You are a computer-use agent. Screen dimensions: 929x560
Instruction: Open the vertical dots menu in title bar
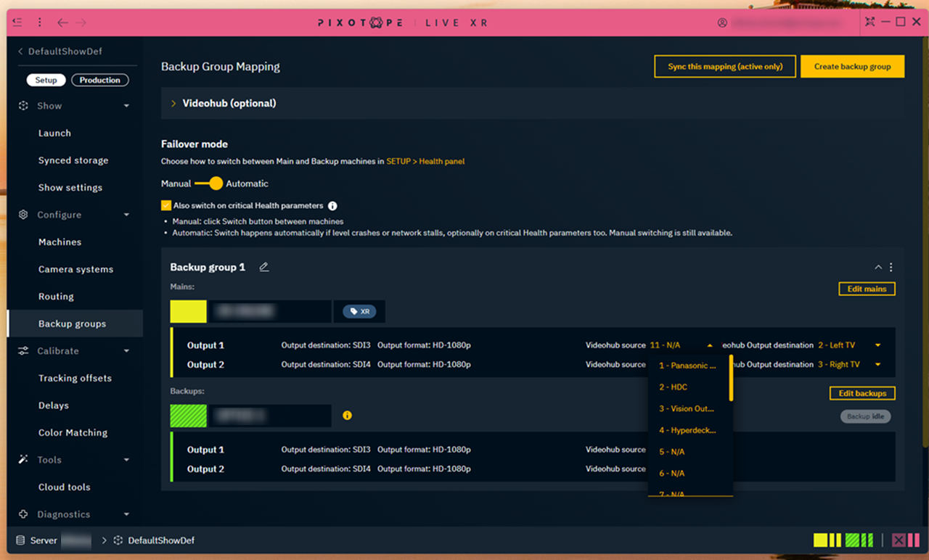pyautogui.click(x=40, y=22)
